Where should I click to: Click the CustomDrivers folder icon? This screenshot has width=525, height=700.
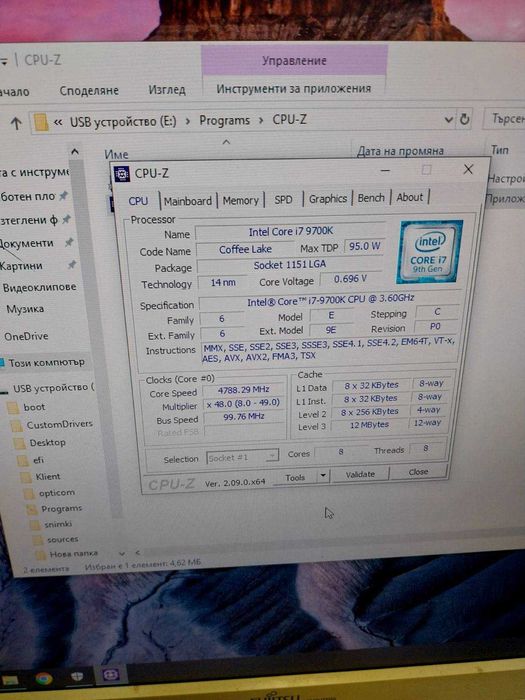click(x=17, y=425)
